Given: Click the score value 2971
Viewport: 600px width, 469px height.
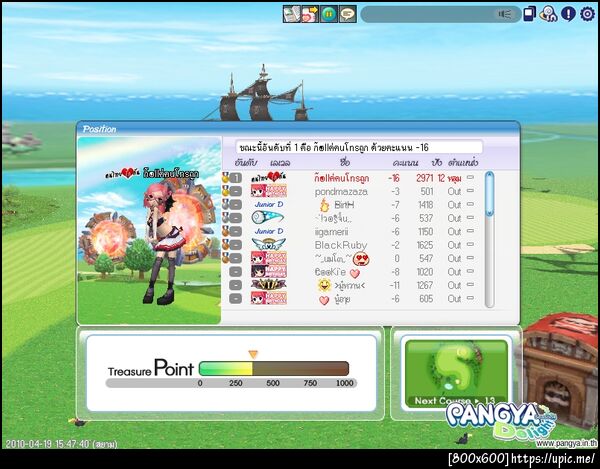Looking at the screenshot, I should point(424,178).
